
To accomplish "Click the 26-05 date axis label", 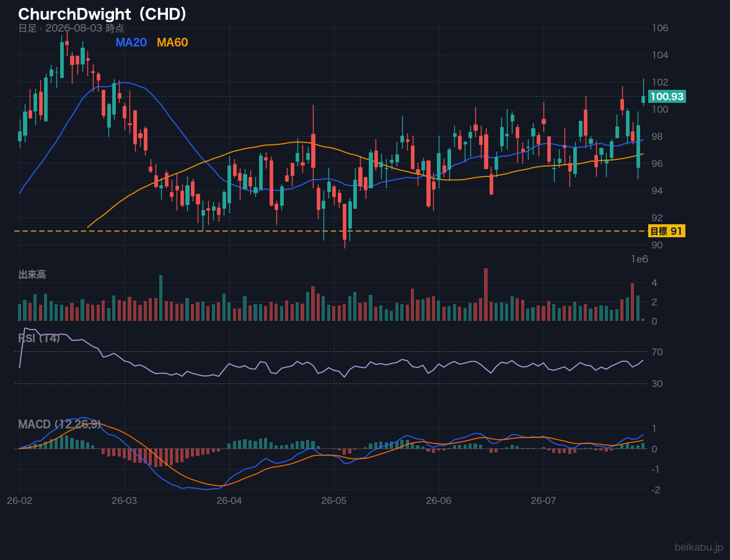I will pyautogui.click(x=334, y=501).
